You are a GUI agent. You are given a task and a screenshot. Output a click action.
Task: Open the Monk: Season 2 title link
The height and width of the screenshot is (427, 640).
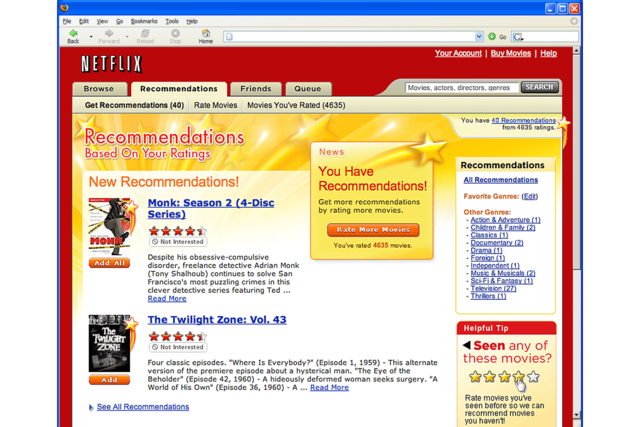(211, 208)
